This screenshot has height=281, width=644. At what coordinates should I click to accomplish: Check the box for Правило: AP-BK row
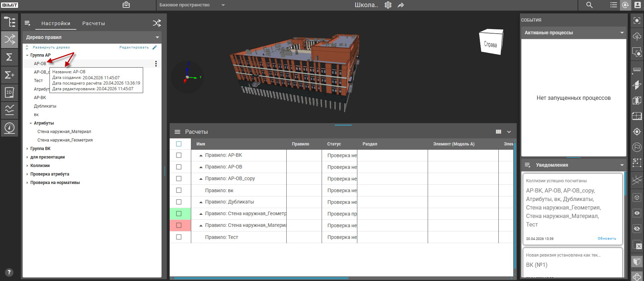tap(179, 155)
